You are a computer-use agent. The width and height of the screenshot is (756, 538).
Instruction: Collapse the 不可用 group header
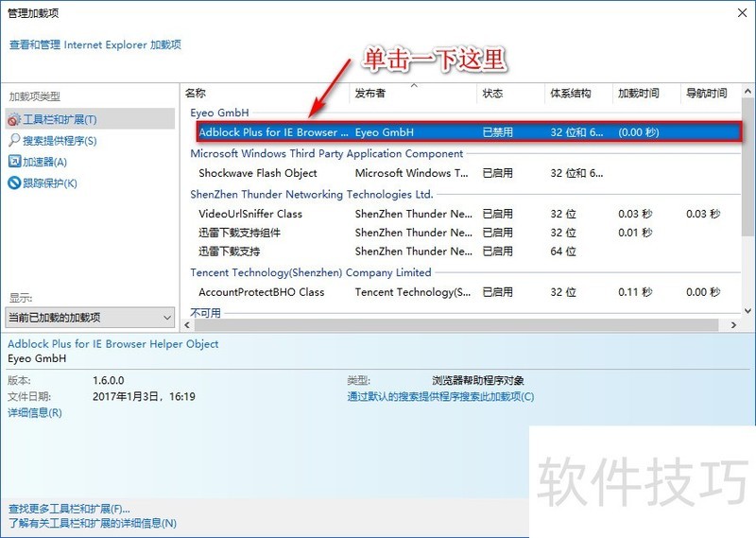click(x=205, y=313)
